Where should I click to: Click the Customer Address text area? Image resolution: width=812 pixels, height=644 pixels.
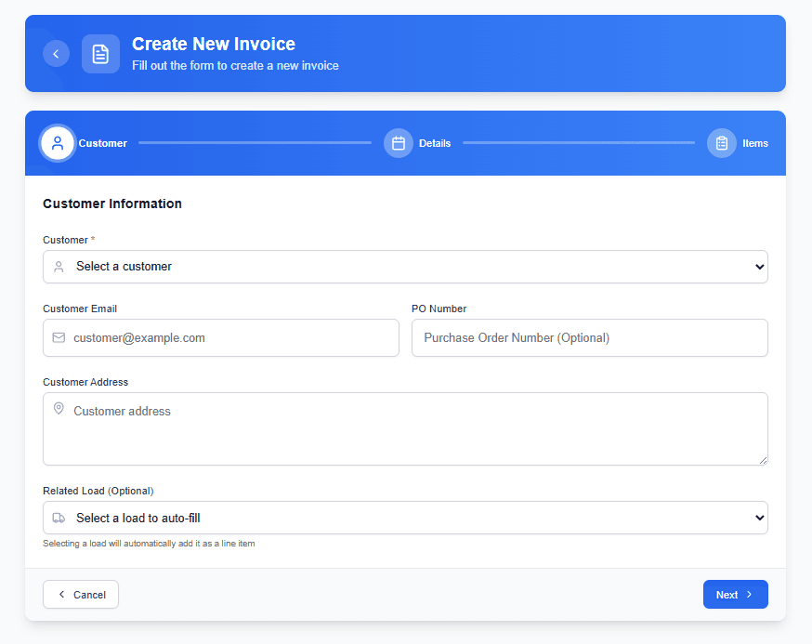[x=406, y=428]
